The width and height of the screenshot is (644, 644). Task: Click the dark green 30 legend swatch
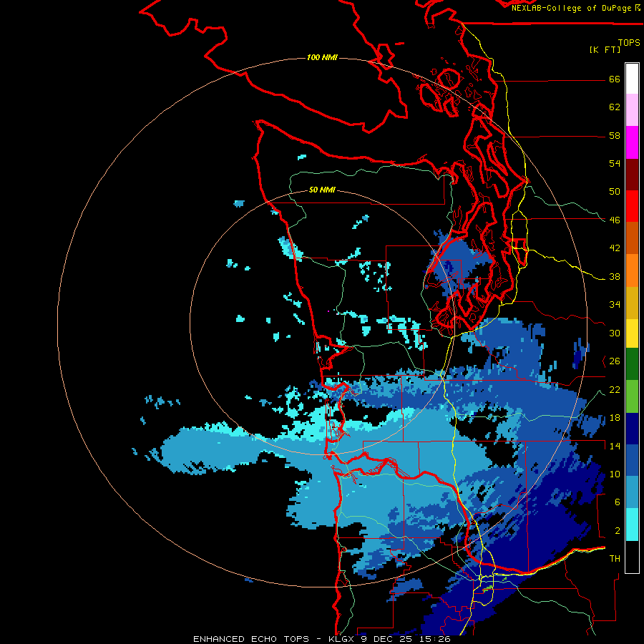click(x=632, y=364)
